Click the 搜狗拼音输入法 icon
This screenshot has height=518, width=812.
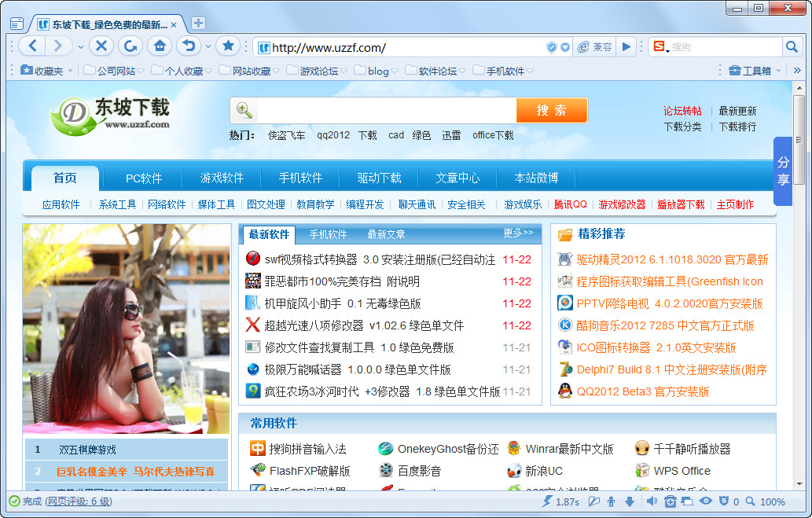point(257,448)
